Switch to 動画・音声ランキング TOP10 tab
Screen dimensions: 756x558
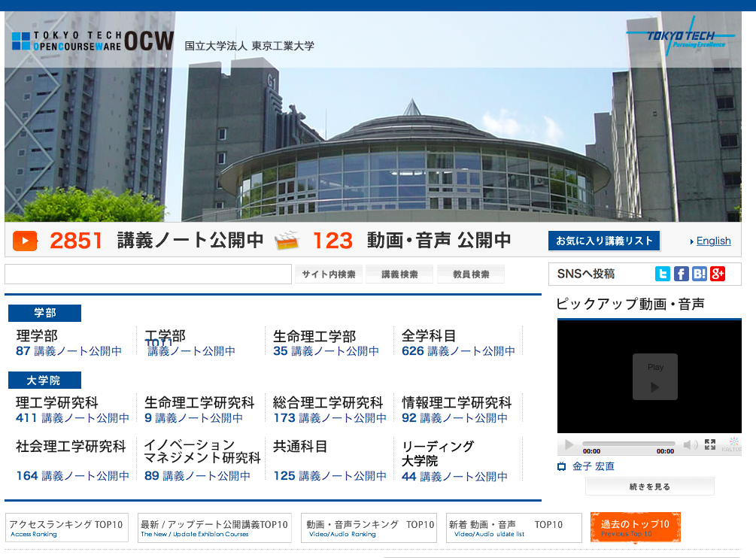[x=369, y=528]
